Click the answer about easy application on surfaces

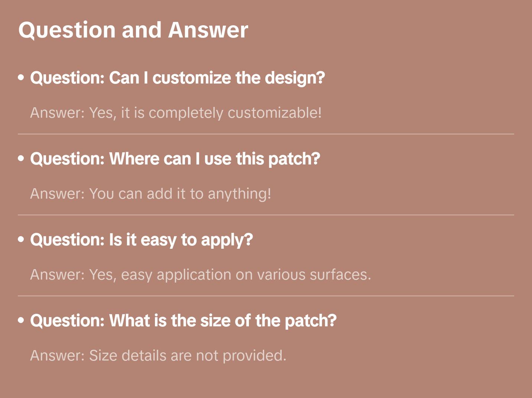pyautogui.click(x=201, y=275)
